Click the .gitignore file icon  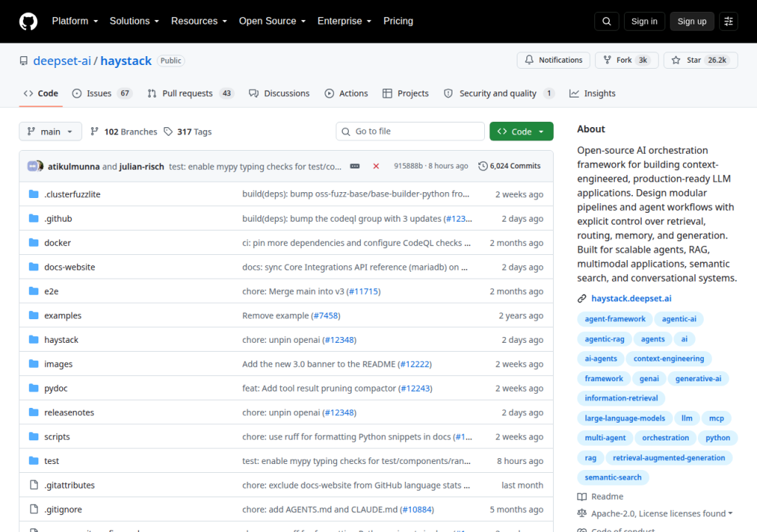[x=33, y=509]
